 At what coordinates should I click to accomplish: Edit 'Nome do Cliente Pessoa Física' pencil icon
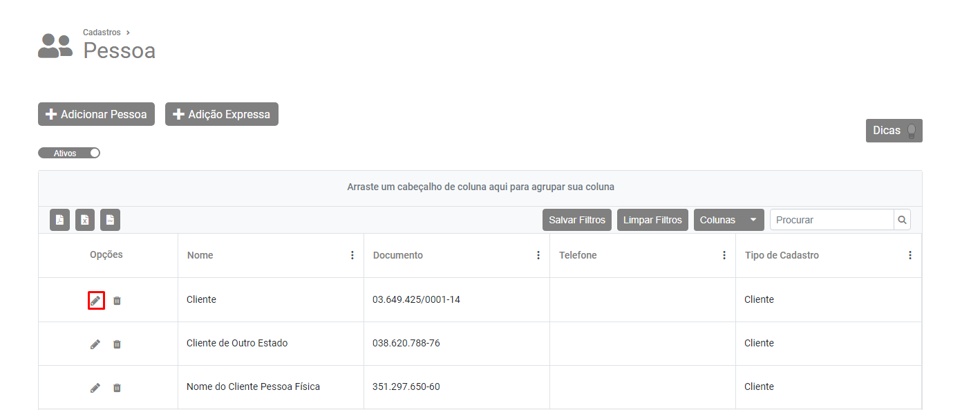pyautogui.click(x=95, y=387)
